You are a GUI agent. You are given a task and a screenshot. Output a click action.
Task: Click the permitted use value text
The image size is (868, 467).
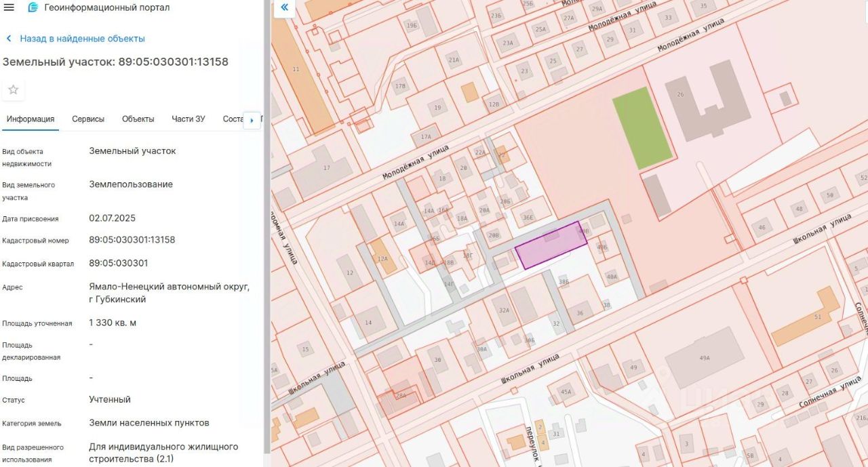[163, 453]
